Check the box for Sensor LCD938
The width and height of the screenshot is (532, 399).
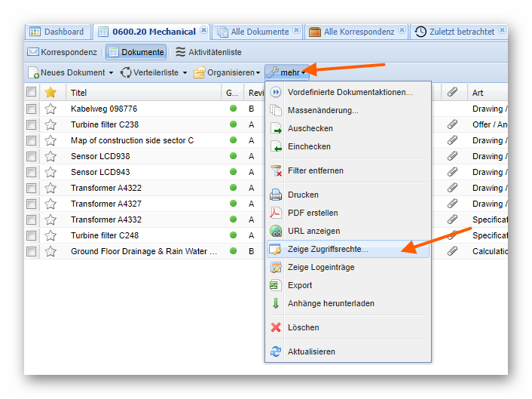(x=31, y=156)
